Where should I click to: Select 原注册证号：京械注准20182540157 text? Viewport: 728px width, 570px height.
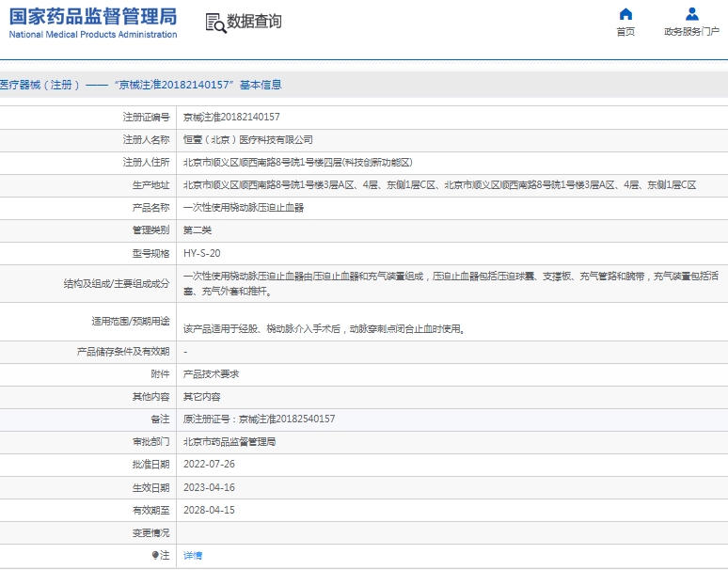point(259,420)
